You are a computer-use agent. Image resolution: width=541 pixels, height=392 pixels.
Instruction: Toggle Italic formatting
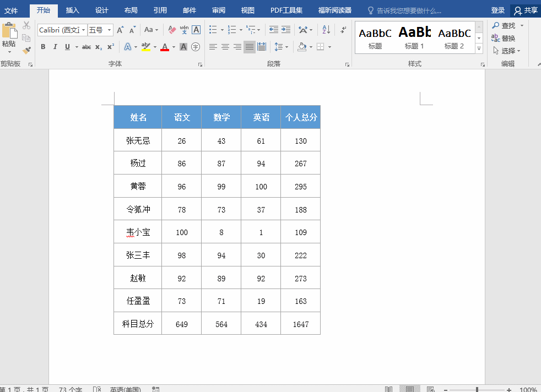click(55, 47)
